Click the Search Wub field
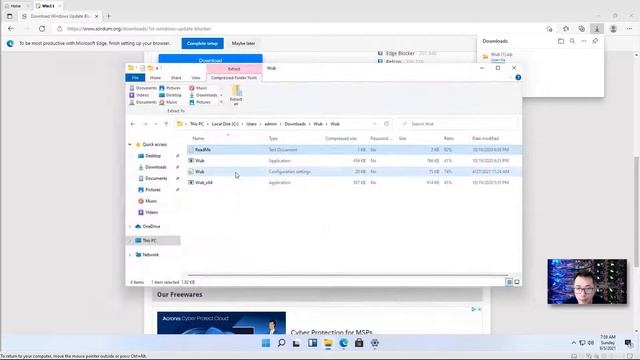This screenshot has height=360, width=640. (x=457, y=124)
